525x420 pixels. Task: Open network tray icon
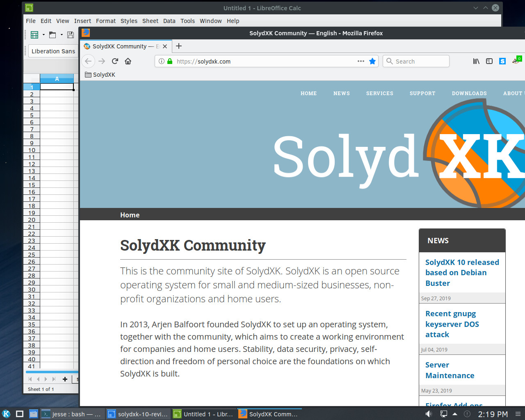[x=443, y=414]
